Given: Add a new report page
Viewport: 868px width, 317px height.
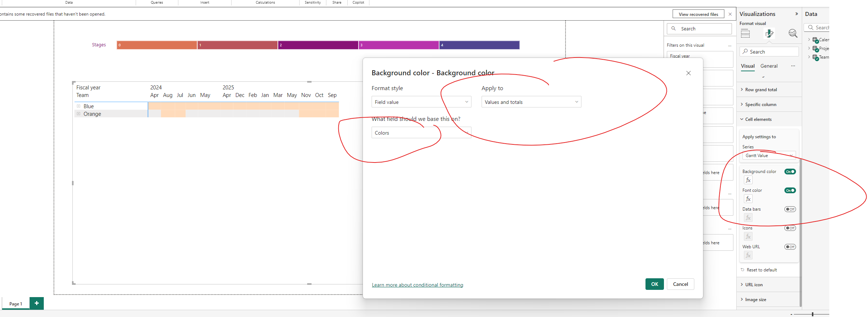Looking at the screenshot, I should (37, 303).
